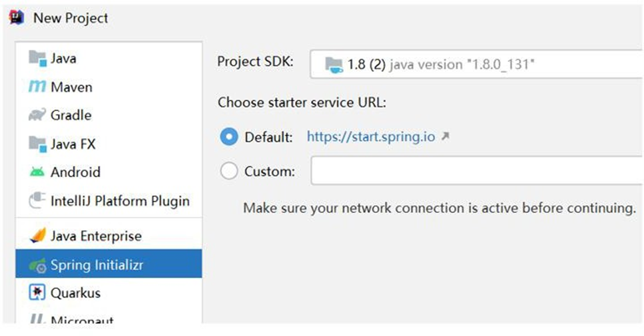This screenshot has width=644, height=336.
Task: Click the Java Enterprise icon
Action: [x=37, y=236]
